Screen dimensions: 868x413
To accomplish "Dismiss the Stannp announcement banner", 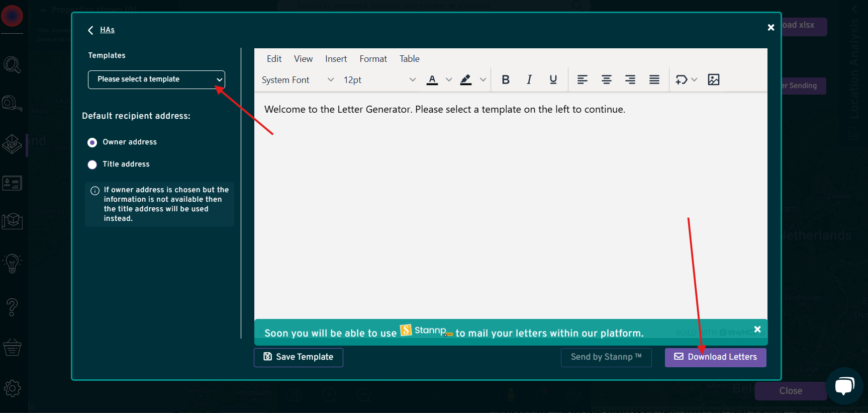I will (757, 329).
